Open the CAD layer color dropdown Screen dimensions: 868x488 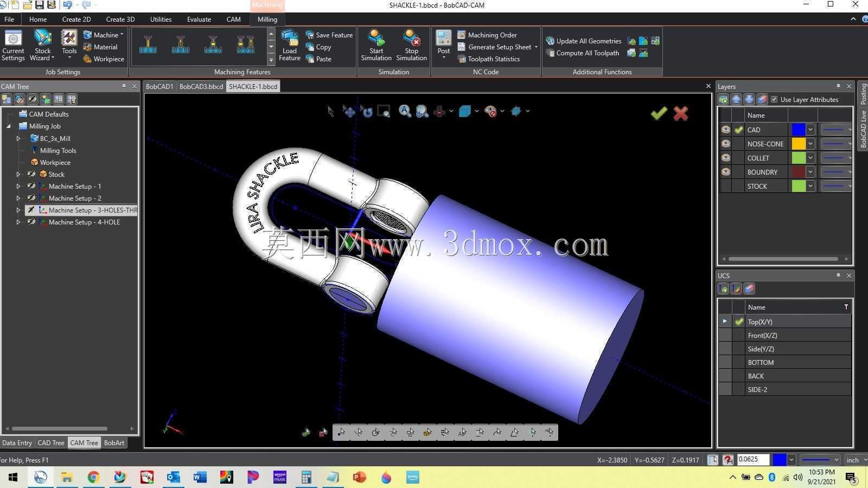tap(810, 130)
